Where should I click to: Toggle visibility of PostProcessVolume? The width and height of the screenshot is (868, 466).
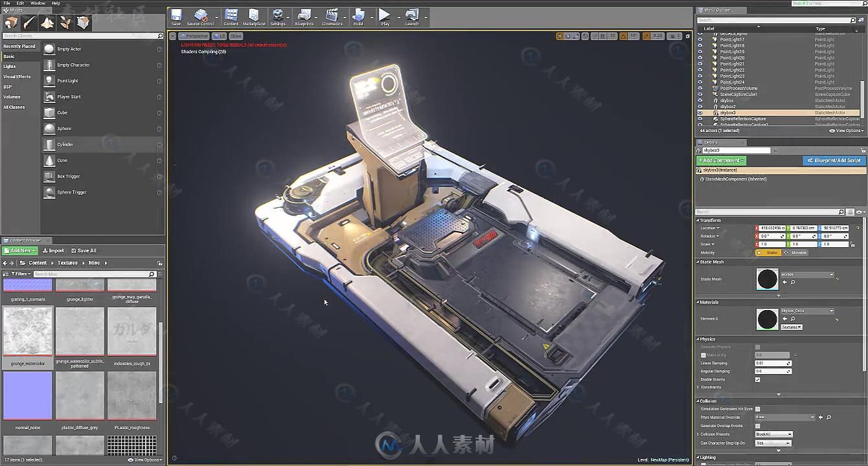click(x=700, y=88)
